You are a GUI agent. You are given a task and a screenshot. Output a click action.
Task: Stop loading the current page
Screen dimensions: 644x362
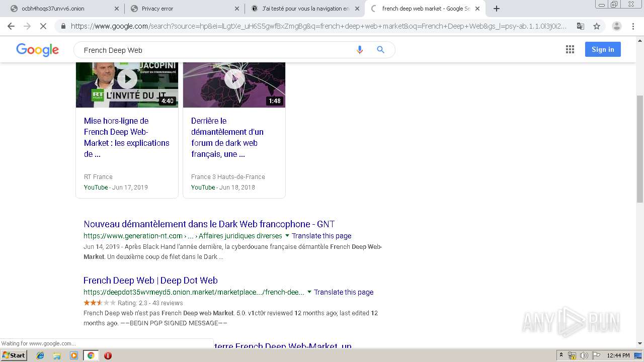click(x=43, y=26)
